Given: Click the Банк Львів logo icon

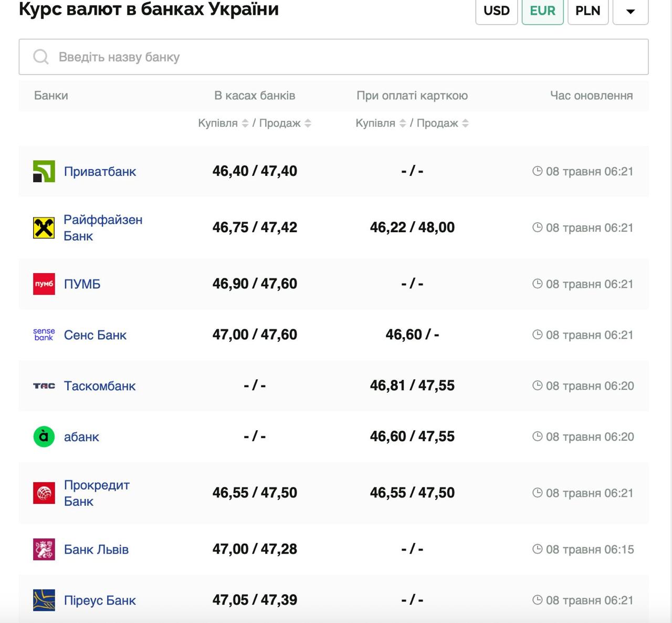Looking at the screenshot, I should pyautogui.click(x=44, y=549).
